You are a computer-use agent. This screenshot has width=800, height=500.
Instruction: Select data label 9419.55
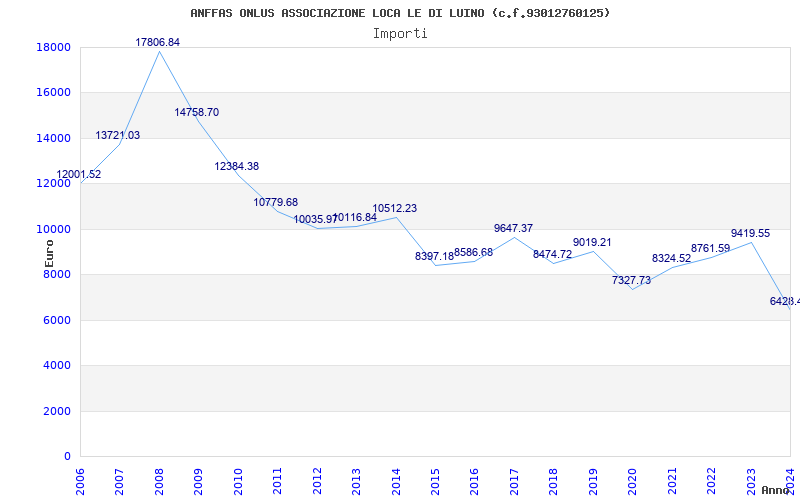coord(751,234)
